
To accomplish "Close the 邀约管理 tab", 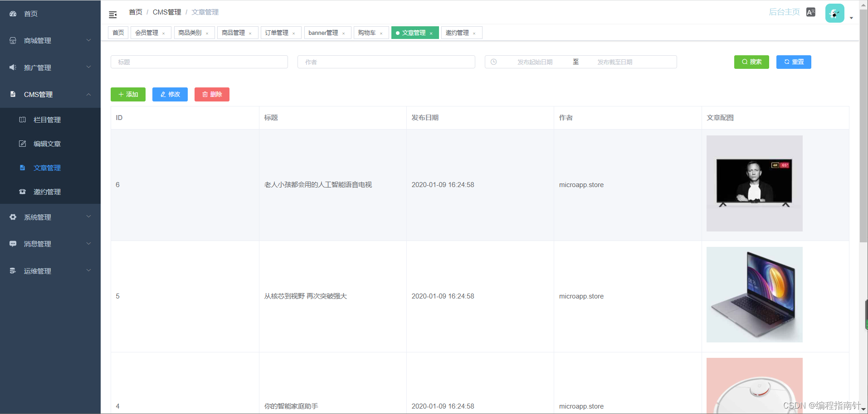I will click(474, 33).
